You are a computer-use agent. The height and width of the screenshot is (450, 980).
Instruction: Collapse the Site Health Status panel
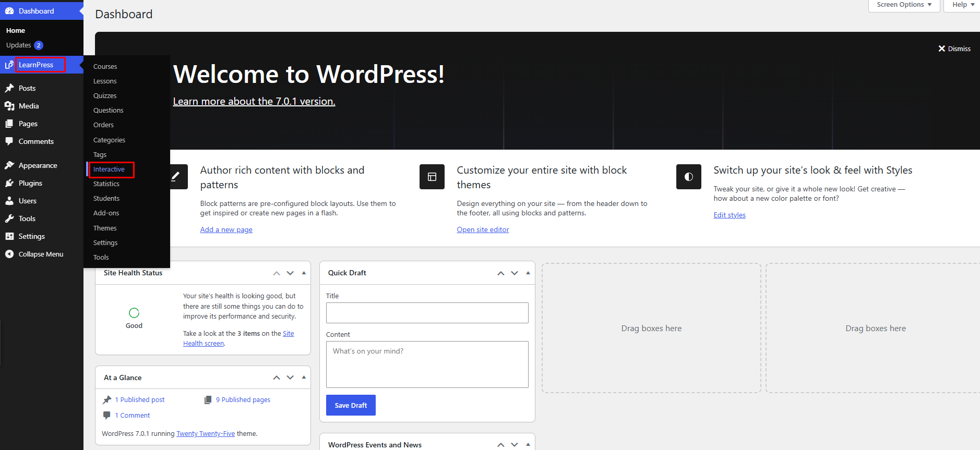[304, 273]
